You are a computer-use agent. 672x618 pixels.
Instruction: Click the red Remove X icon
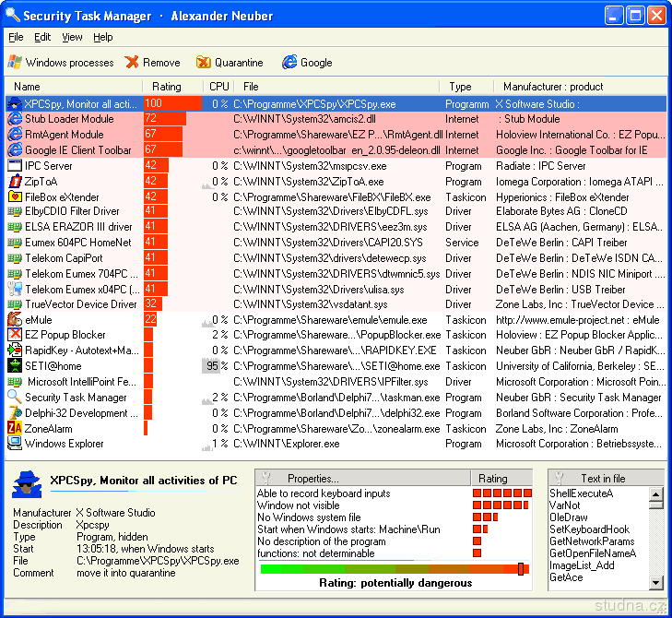click(132, 63)
